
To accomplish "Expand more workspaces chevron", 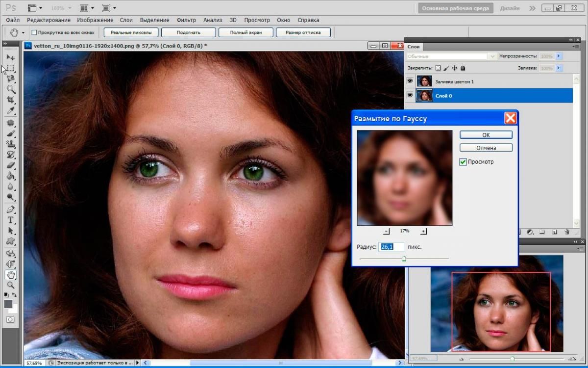I will tap(533, 8).
